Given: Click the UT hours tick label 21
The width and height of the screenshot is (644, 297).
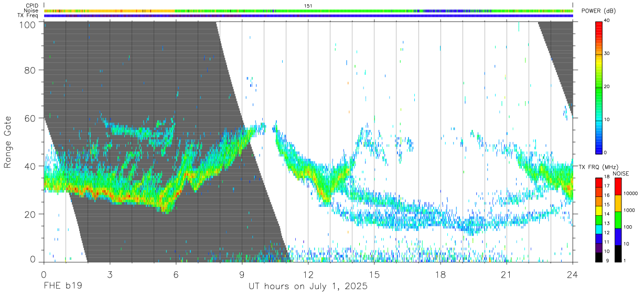Looking at the screenshot, I should (506, 274).
